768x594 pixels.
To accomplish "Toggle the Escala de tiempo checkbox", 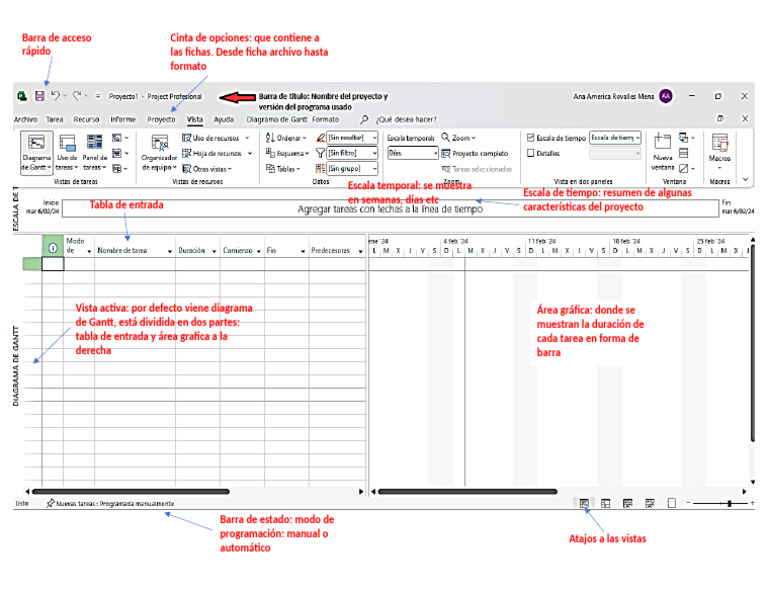I will pyautogui.click(x=530, y=138).
